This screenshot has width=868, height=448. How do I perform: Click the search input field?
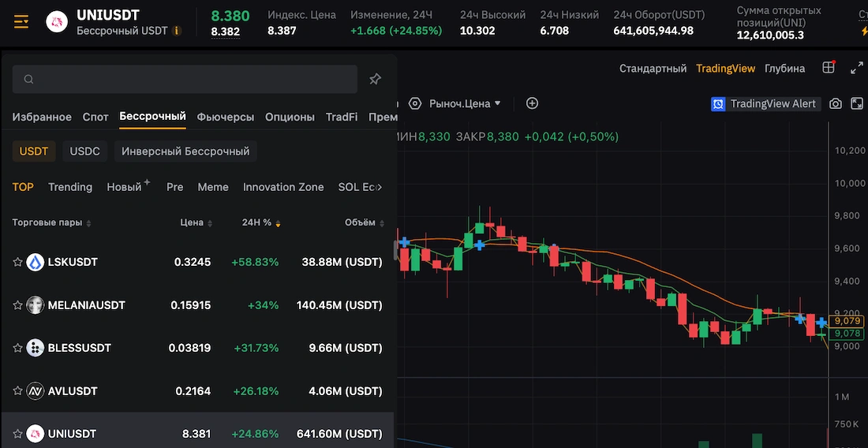(185, 79)
